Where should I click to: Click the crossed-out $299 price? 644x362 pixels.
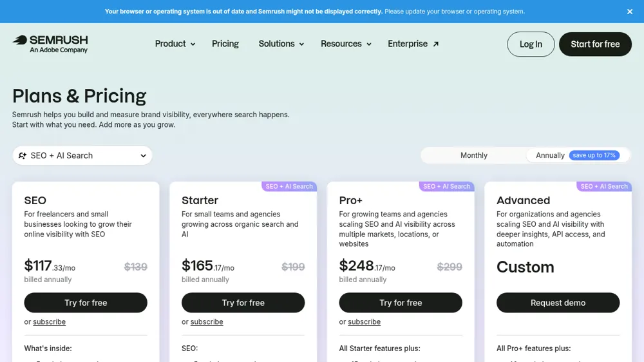(x=450, y=267)
